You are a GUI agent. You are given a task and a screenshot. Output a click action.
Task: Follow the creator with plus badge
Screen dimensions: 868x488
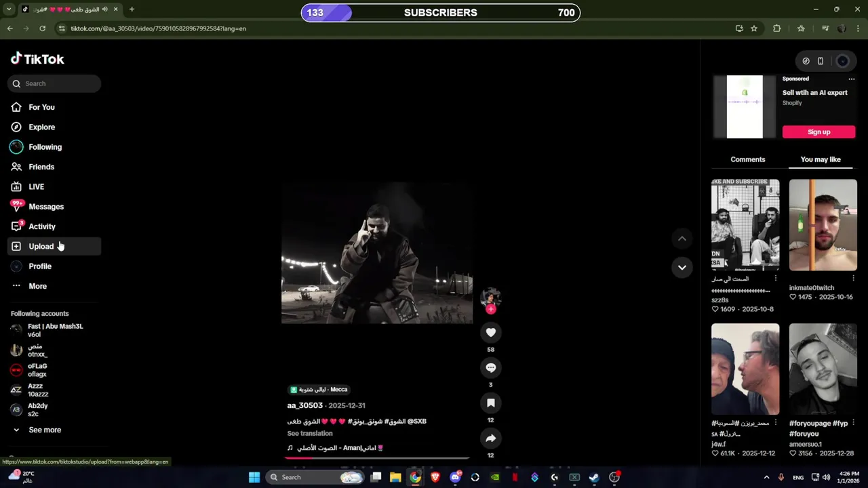pyautogui.click(x=491, y=309)
